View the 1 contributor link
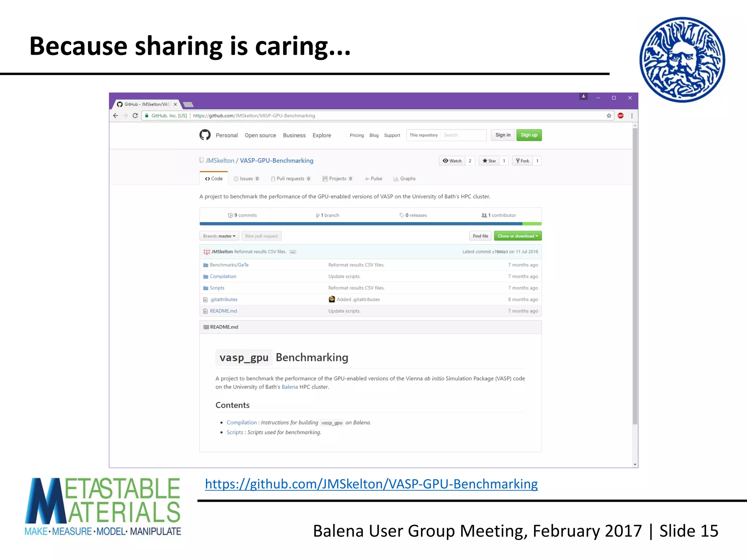 (499, 215)
